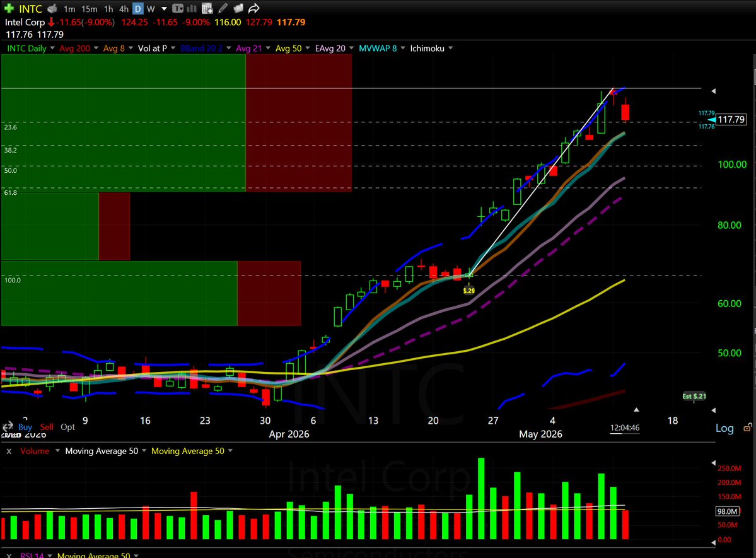Click the $.29 earnings marker on chart
The image size is (756, 558).
[468, 290]
